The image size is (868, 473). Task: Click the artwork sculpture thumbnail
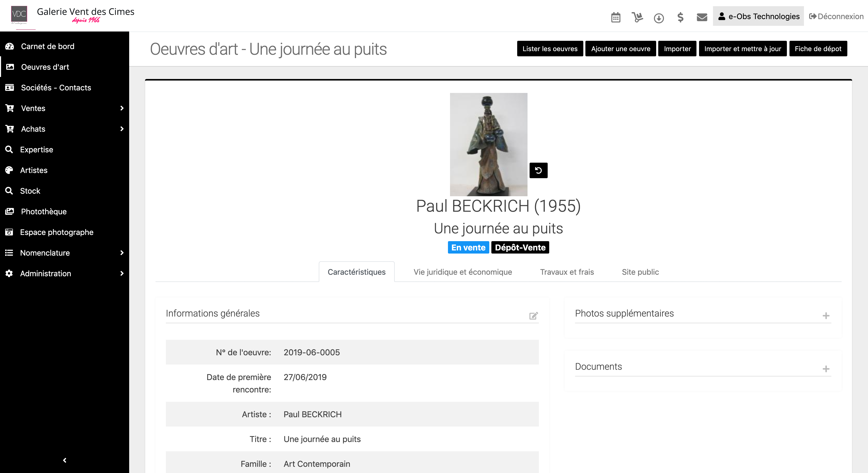pyautogui.click(x=489, y=144)
